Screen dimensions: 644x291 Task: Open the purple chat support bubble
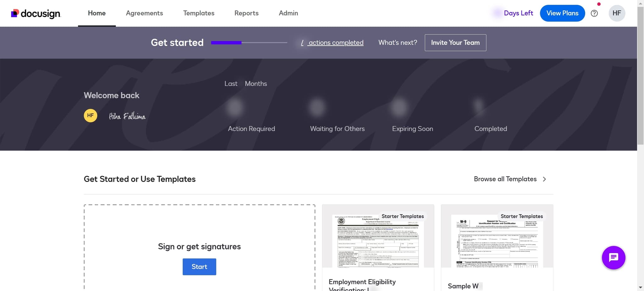click(x=613, y=257)
